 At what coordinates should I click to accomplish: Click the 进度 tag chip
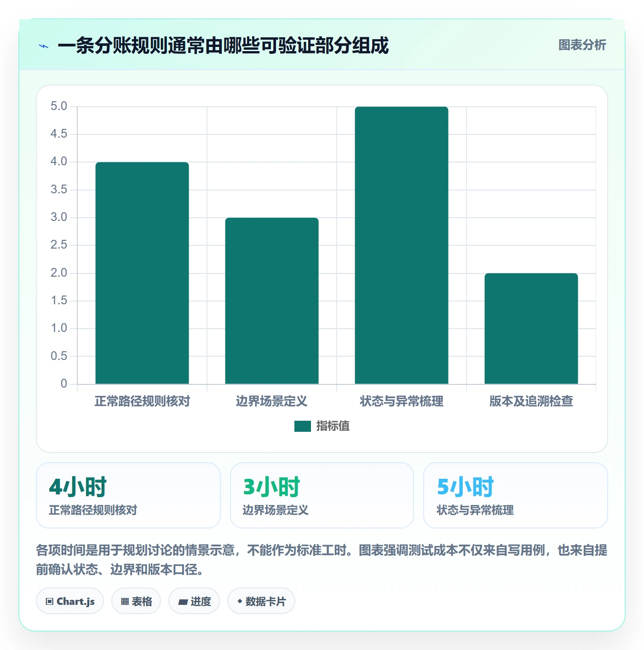(194, 601)
